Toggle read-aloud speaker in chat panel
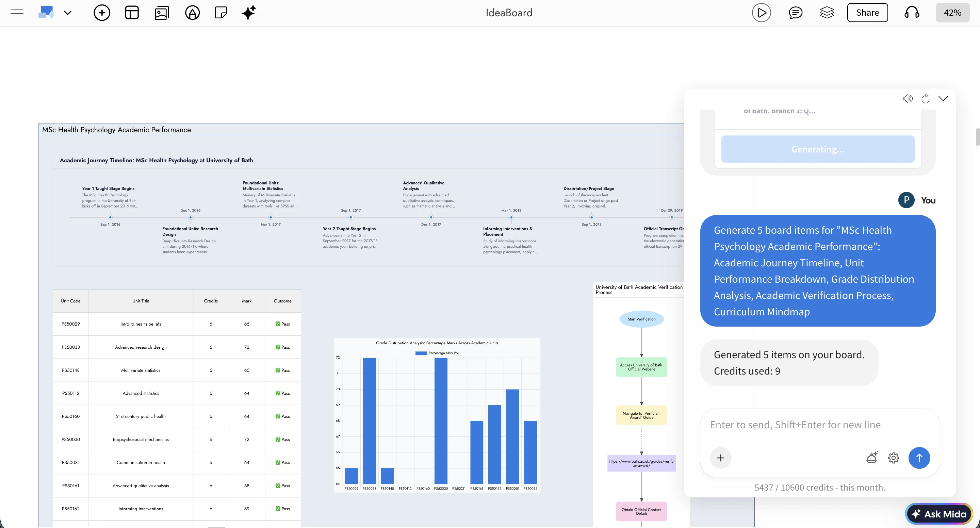Image resolution: width=980 pixels, height=528 pixels. pyautogui.click(x=907, y=99)
